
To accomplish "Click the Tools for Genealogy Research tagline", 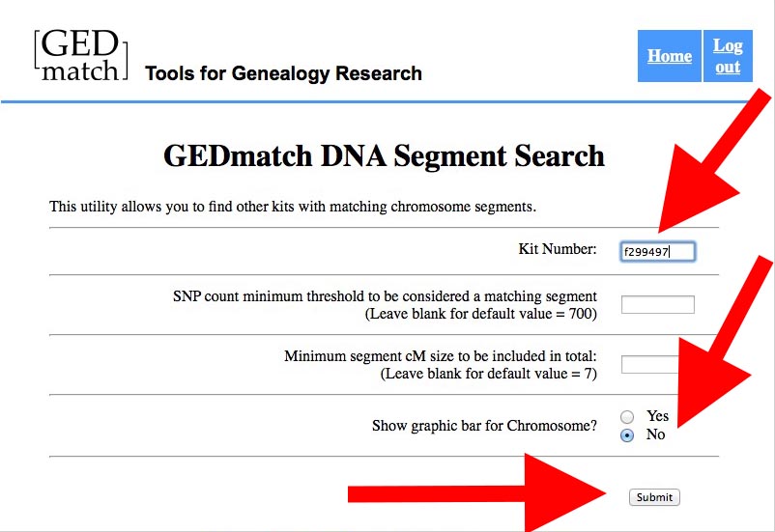I will (283, 73).
